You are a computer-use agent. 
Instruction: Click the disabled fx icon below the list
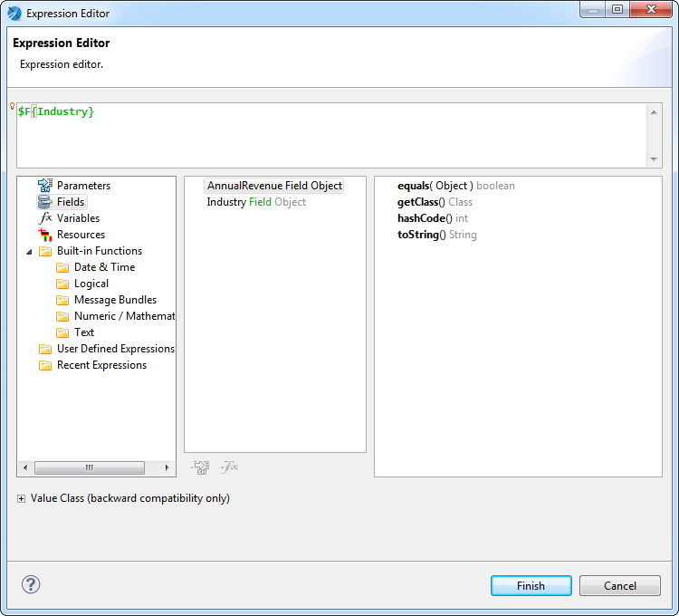(x=230, y=467)
